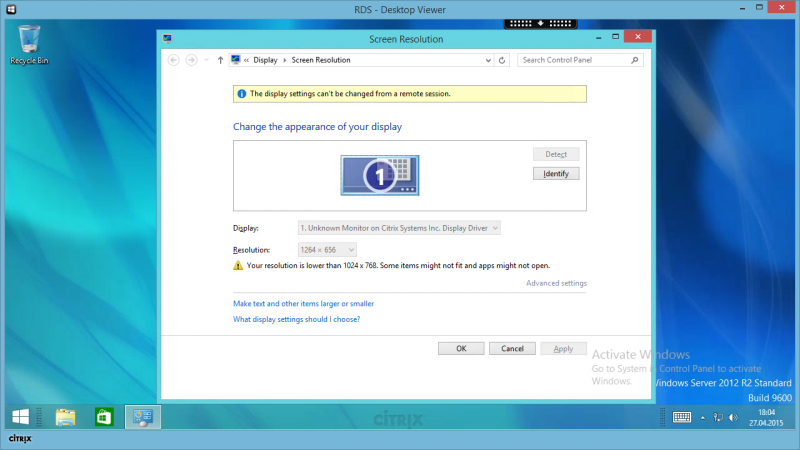800x450 pixels.
Task: Open the recent locations dropdown arrow
Action: click(x=207, y=60)
